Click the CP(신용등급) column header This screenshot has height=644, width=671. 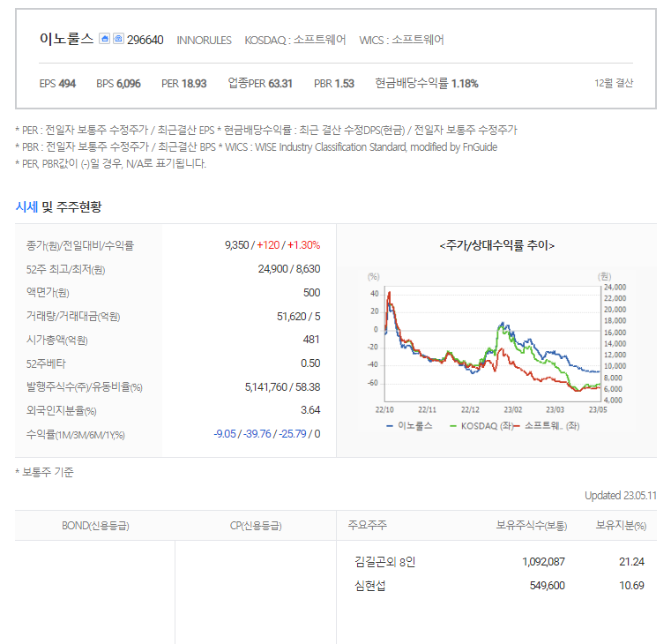click(x=256, y=526)
